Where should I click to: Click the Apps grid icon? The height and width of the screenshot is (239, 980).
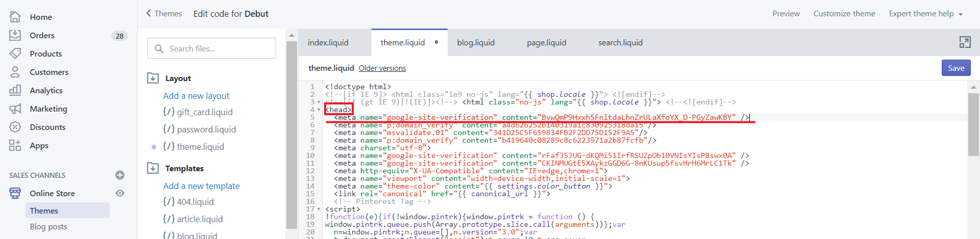(x=15, y=145)
